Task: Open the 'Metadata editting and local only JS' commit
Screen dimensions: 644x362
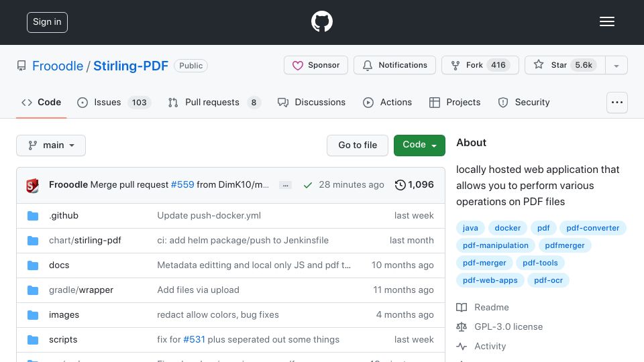Action: click(x=254, y=265)
